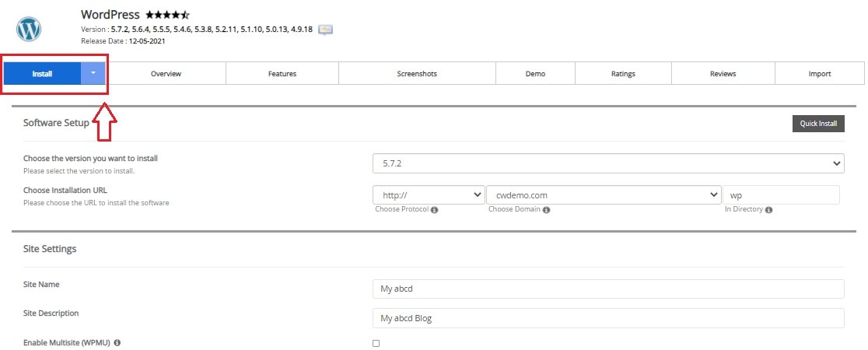Click the In Directory field containing wp
The width and height of the screenshot is (868, 350).
pos(781,195)
